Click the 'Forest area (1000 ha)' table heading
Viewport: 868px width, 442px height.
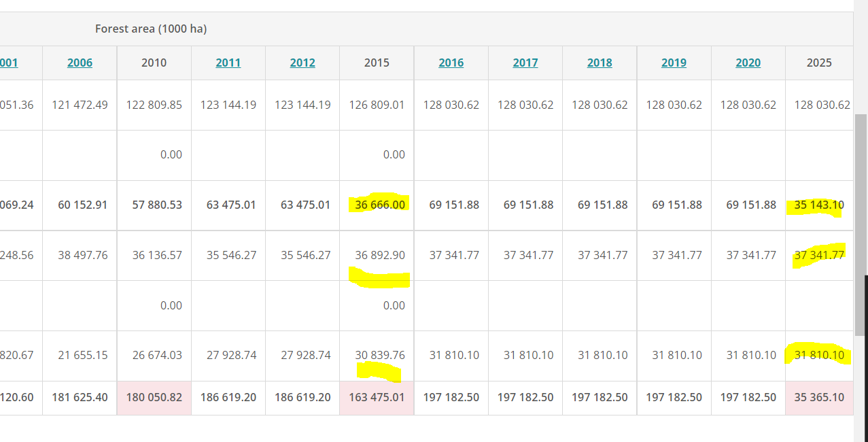[151, 29]
